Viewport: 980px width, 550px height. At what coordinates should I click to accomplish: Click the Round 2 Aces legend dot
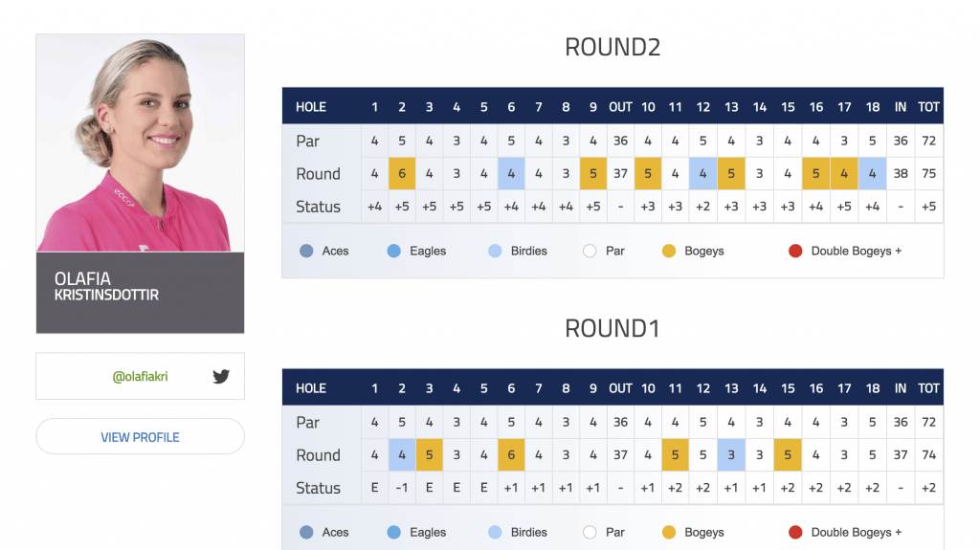pos(306,251)
